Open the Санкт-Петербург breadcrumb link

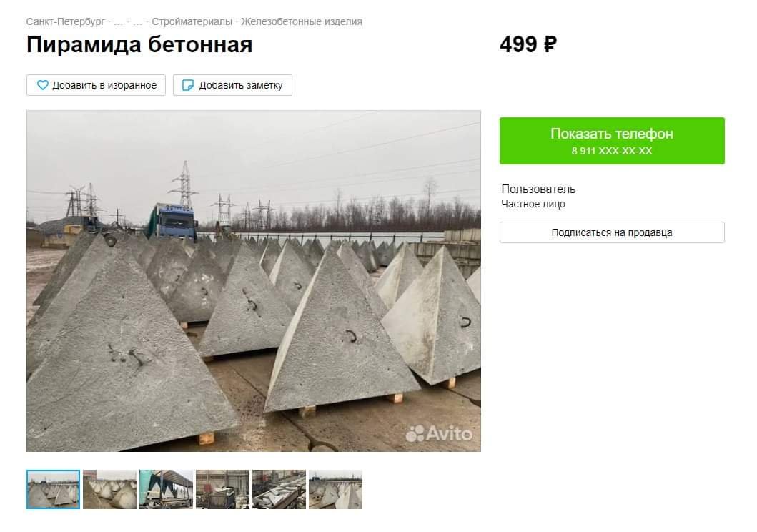tap(65, 21)
